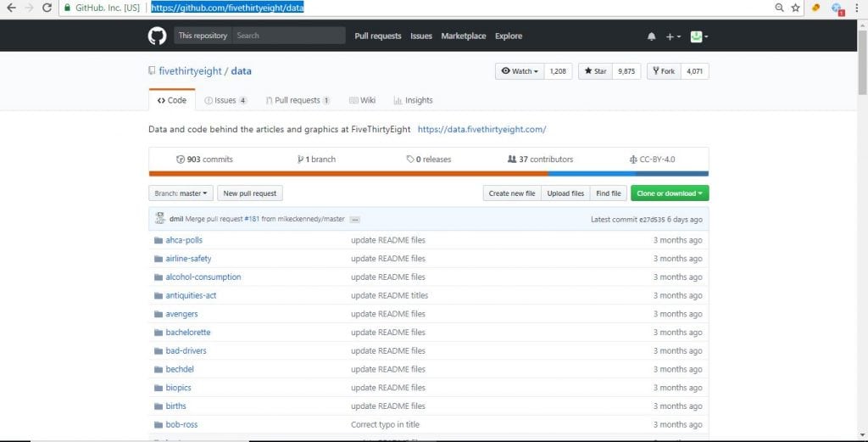Open the Insights tab
The width and height of the screenshot is (868, 442).
413,100
